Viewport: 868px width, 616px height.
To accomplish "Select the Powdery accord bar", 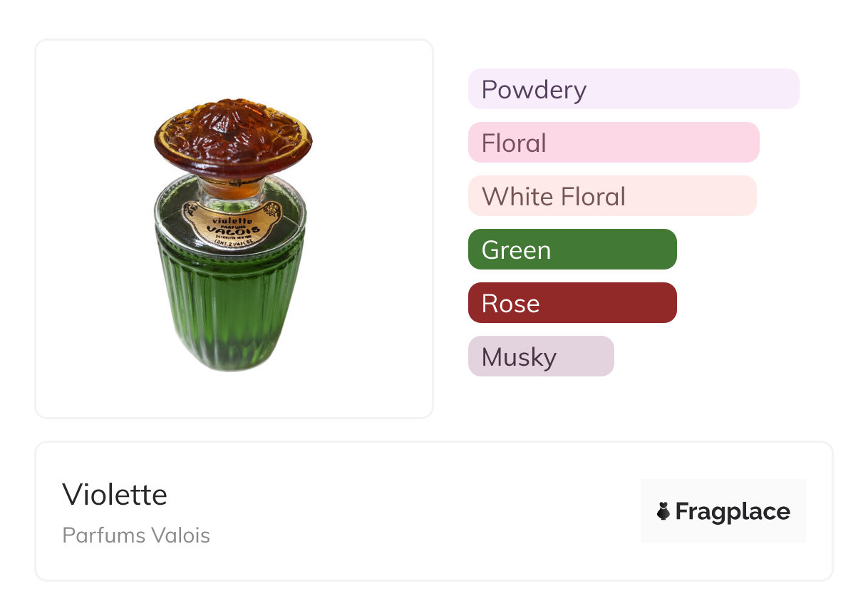I will 633,89.
